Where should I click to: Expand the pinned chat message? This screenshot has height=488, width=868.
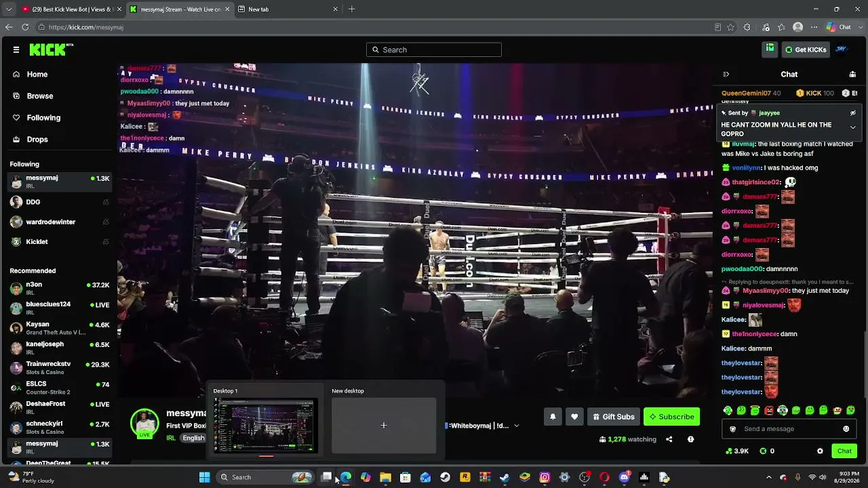pyautogui.click(x=853, y=127)
